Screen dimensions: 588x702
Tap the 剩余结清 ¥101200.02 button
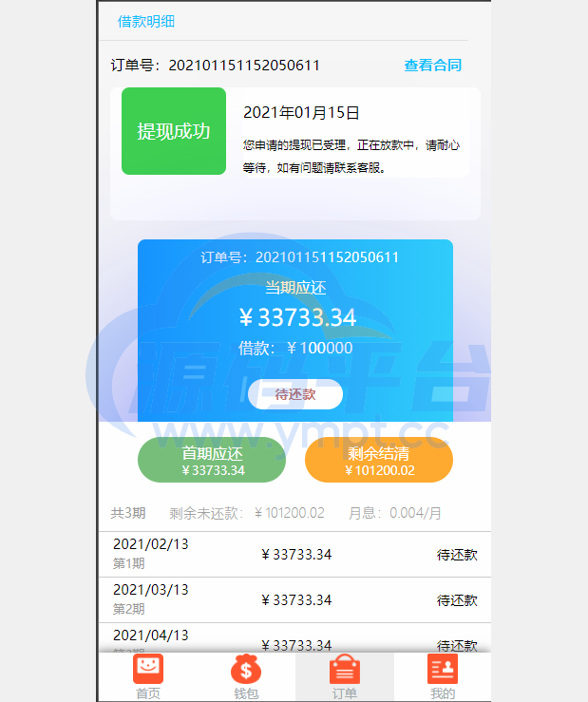379,460
